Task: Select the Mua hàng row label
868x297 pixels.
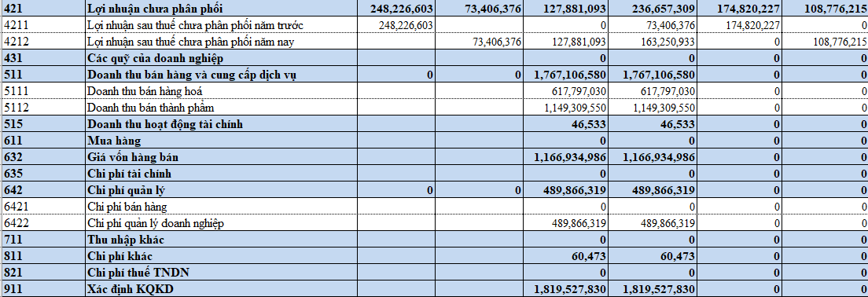Action: pos(114,141)
